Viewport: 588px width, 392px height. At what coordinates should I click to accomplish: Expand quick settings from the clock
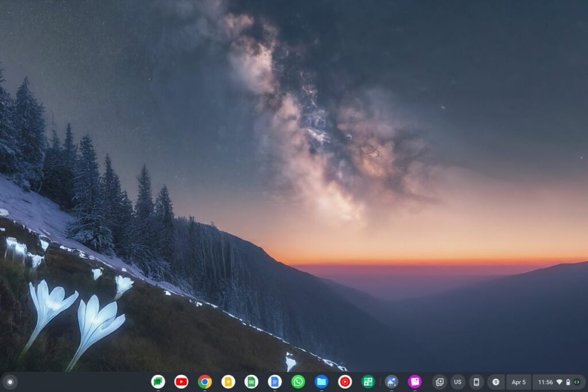(x=546, y=382)
